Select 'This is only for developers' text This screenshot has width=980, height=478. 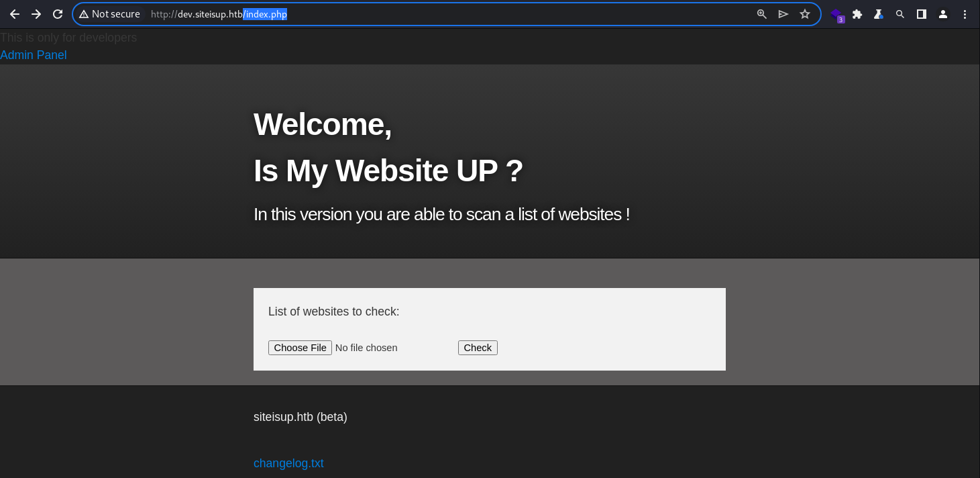tap(68, 38)
